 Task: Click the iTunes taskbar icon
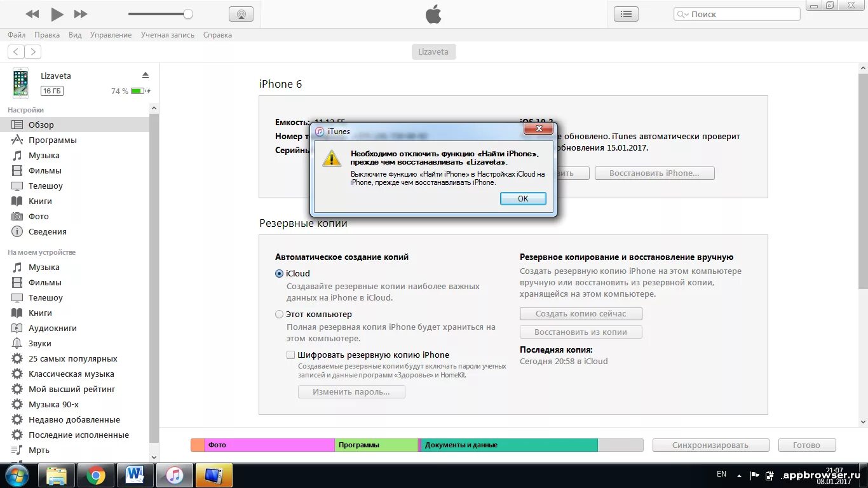[174, 475]
